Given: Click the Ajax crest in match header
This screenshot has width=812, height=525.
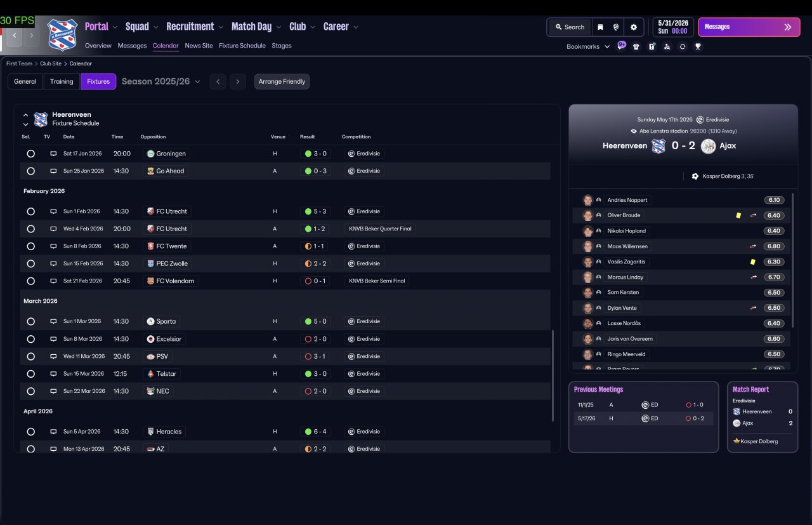Looking at the screenshot, I should pos(709,145).
